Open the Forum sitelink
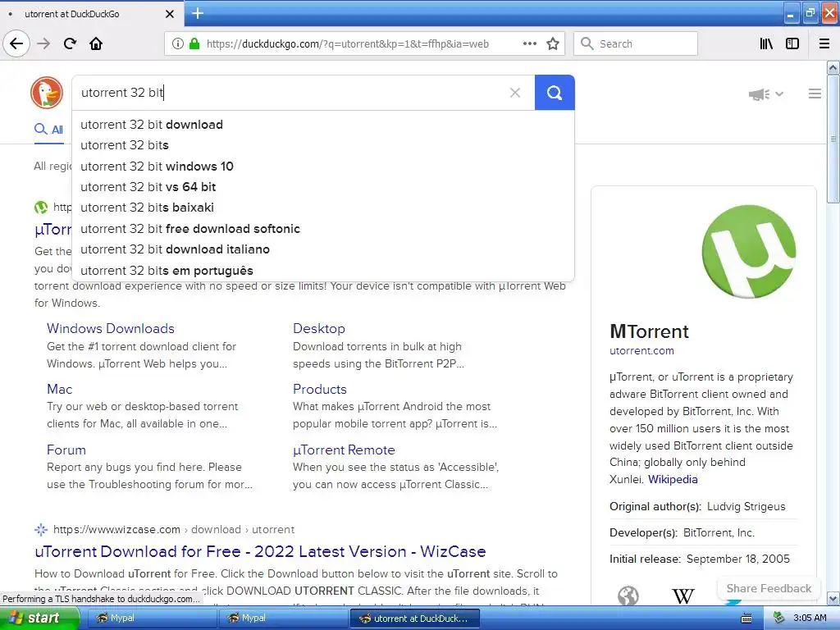Image resolution: width=840 pixels, height=630 pixels. click(x=66, y=450)
